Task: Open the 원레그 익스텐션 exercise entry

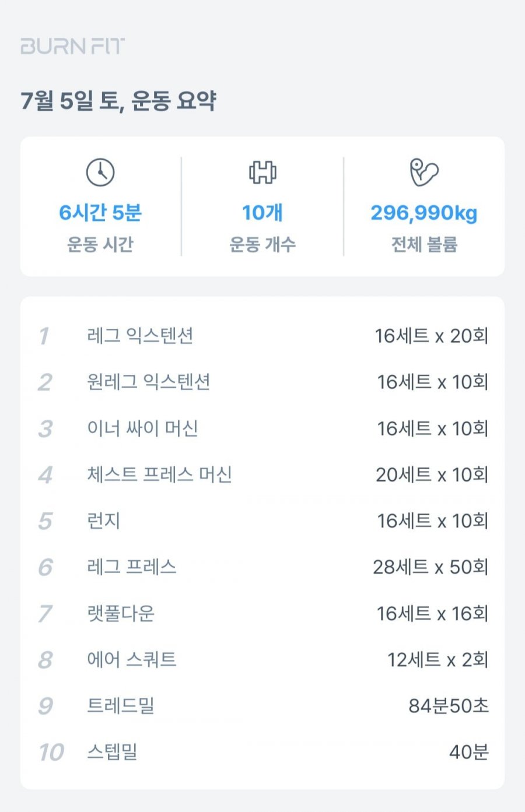Action: 262,382
